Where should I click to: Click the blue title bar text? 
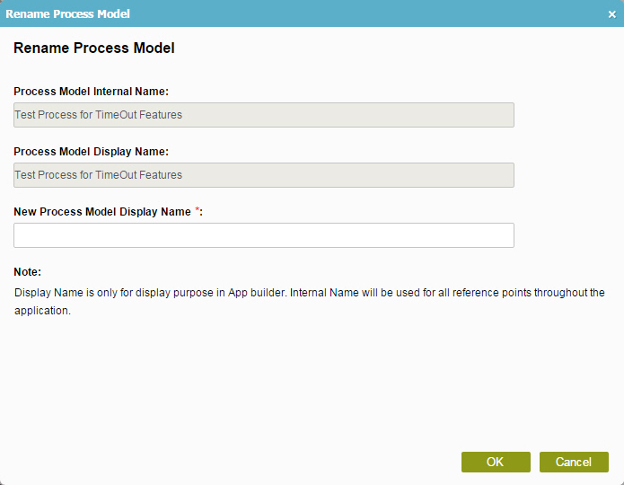(x=68, y=14)
